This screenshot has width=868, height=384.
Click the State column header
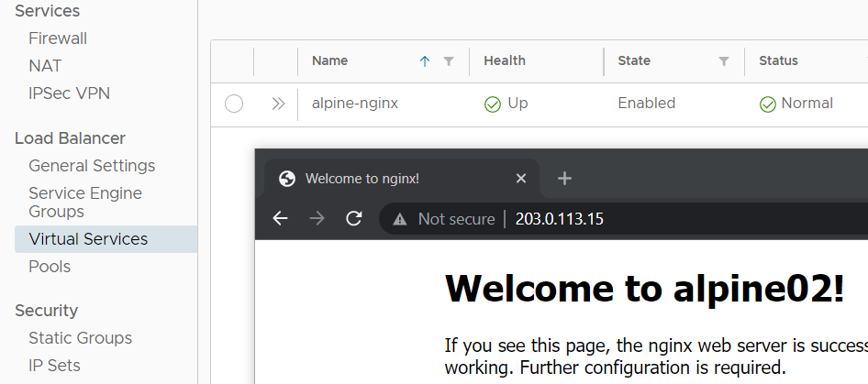click(634, 60)
